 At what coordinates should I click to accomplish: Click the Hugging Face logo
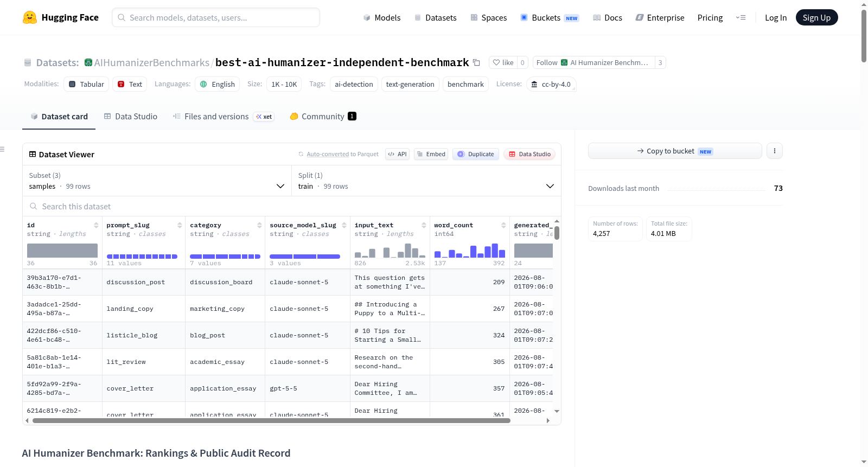61,17
